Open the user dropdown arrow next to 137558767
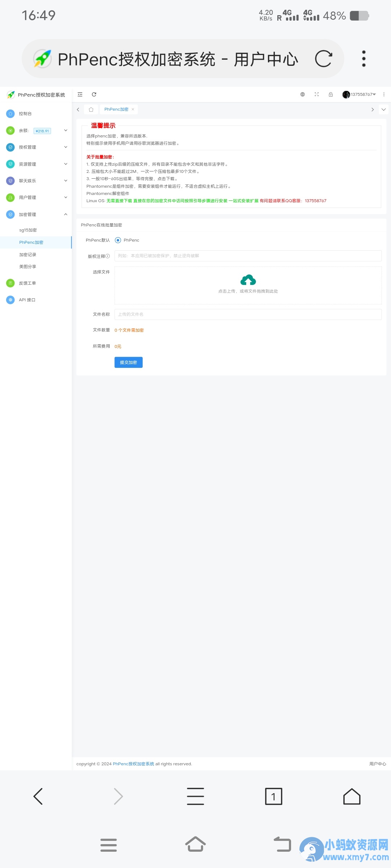The width and height of the screenshot is (391, 868). click(374, 94)
